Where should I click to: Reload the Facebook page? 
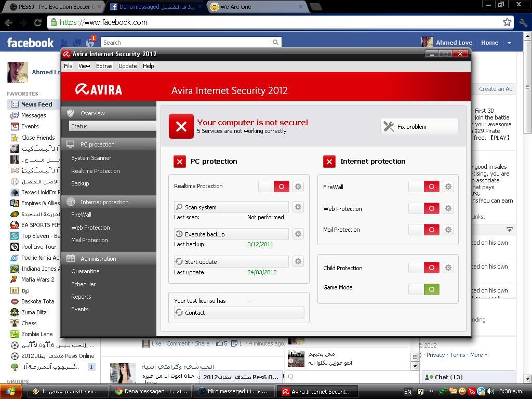(37, 22)
